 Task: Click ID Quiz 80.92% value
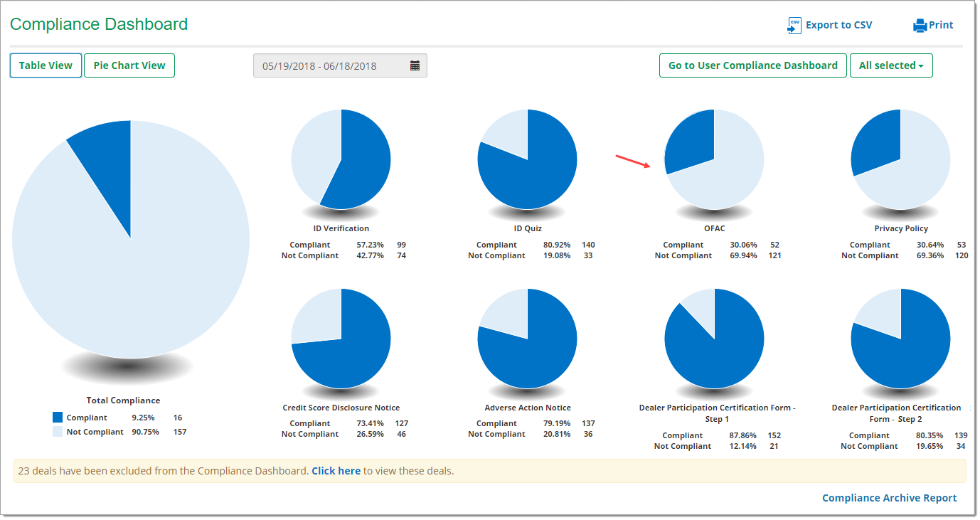(556, 245)
